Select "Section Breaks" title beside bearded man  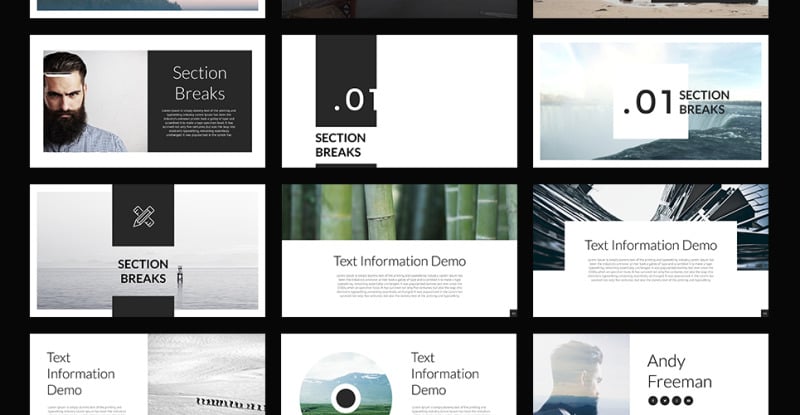[199, 83]
